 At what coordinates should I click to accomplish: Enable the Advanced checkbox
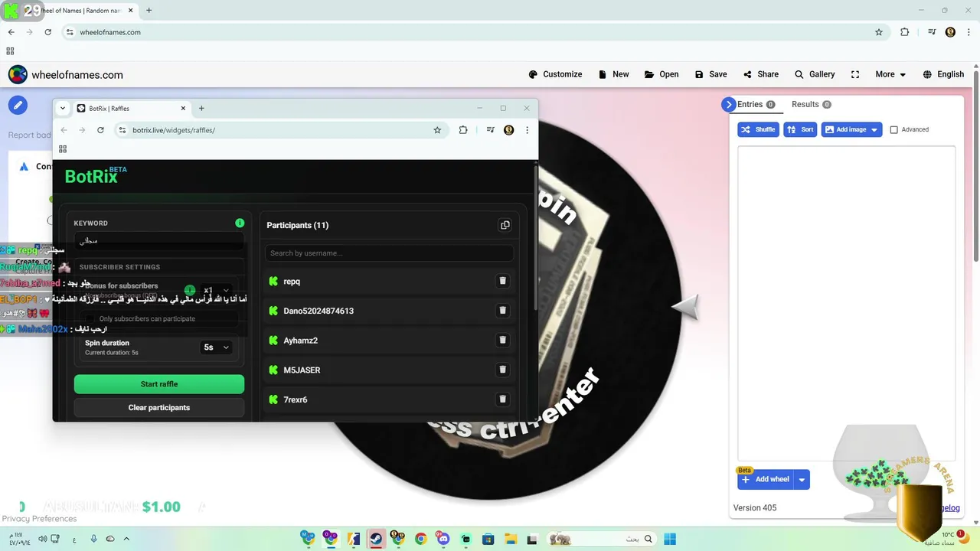click(893, 129)
